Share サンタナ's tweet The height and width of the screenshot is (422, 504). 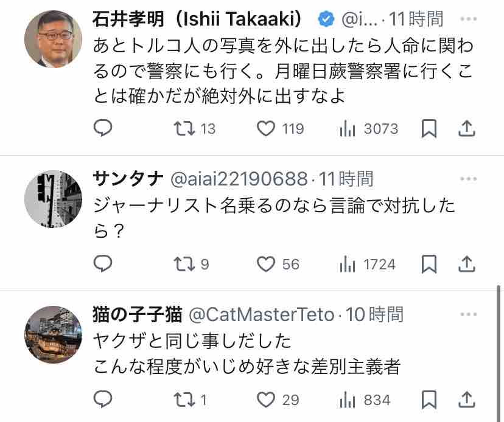coord(466,264)
